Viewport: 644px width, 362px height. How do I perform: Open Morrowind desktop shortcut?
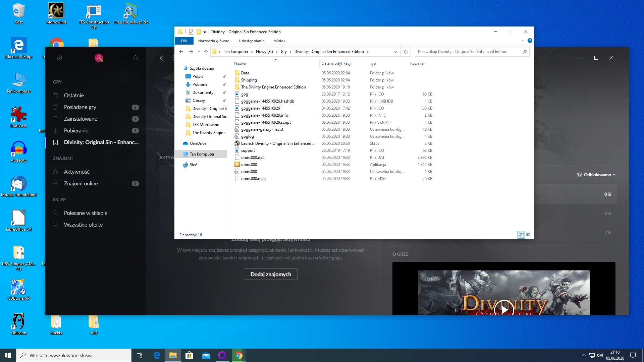pos(56,14)
